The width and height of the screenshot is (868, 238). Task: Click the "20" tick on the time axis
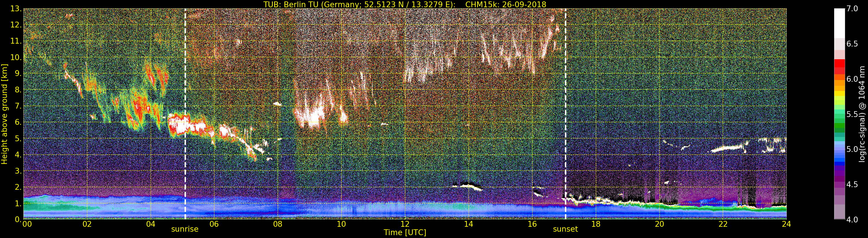click(x=659, y=224)
